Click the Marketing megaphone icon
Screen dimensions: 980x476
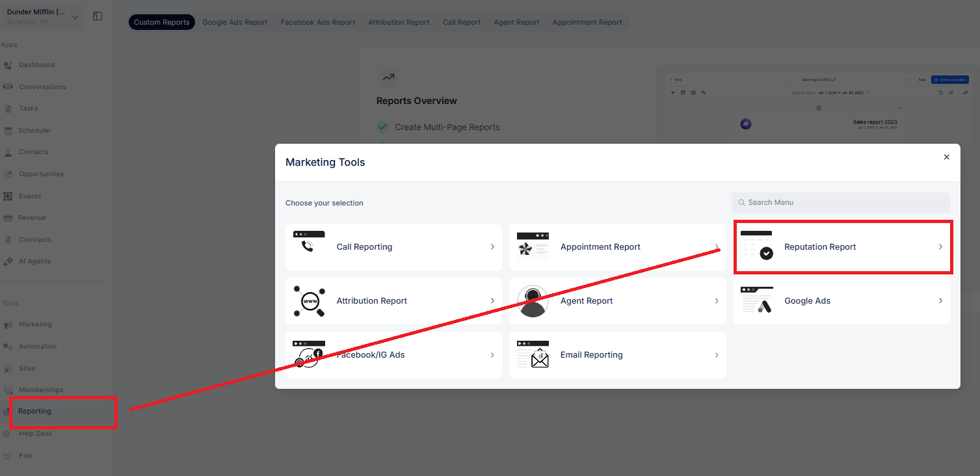[x=8, y=324]
